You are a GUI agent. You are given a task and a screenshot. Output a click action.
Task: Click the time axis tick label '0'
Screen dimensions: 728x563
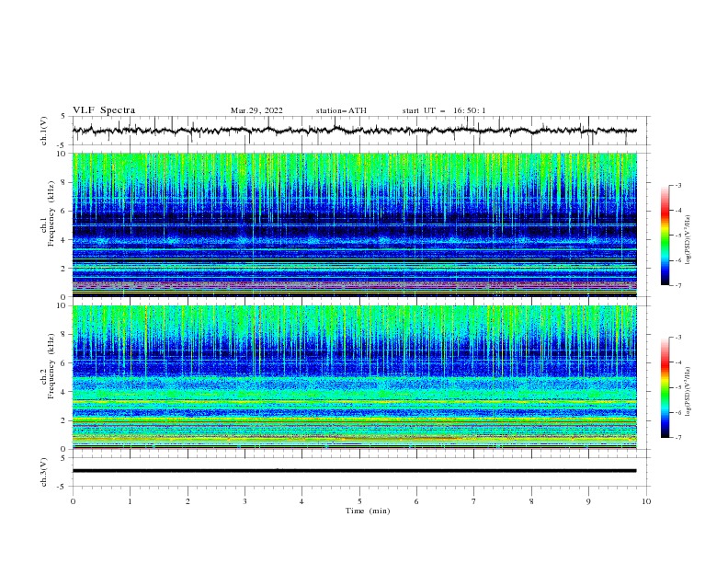coord(73,501)
